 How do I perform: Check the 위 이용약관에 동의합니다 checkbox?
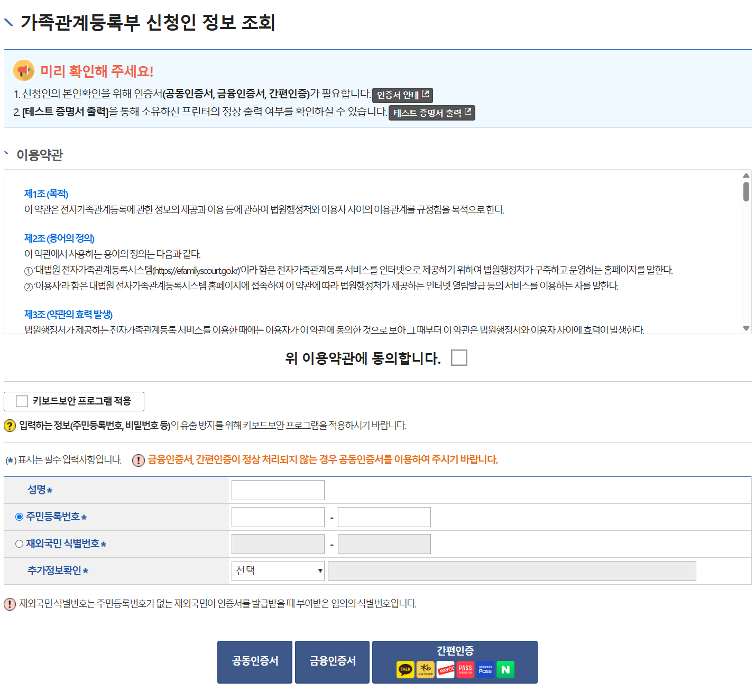point(459,358)
